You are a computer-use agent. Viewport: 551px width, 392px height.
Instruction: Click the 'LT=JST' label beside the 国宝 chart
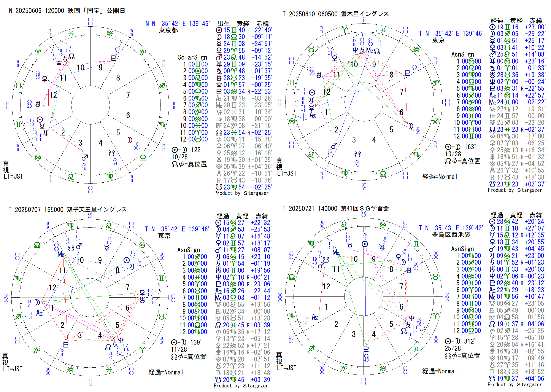[x=13, y=177]
